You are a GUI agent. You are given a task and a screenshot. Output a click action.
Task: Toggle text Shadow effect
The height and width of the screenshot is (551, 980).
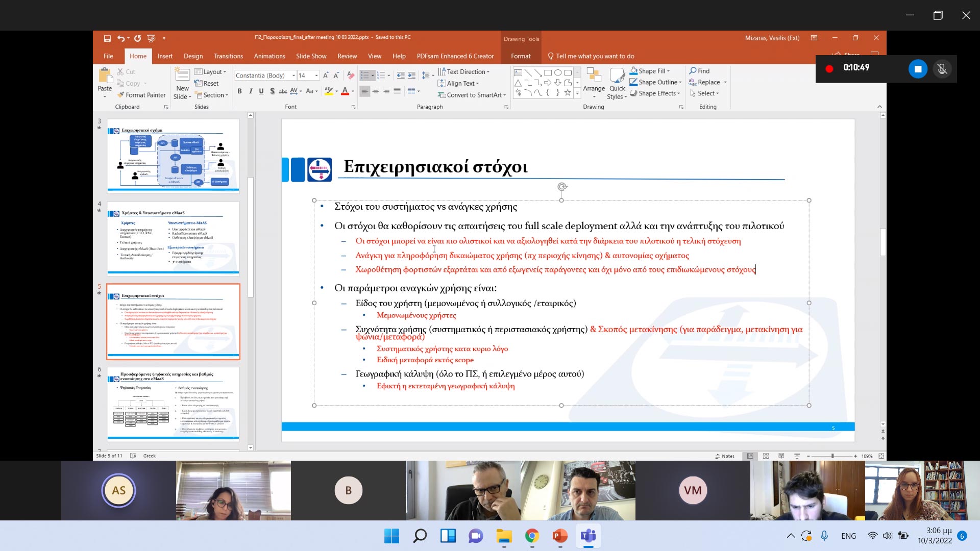pos(272,91)
